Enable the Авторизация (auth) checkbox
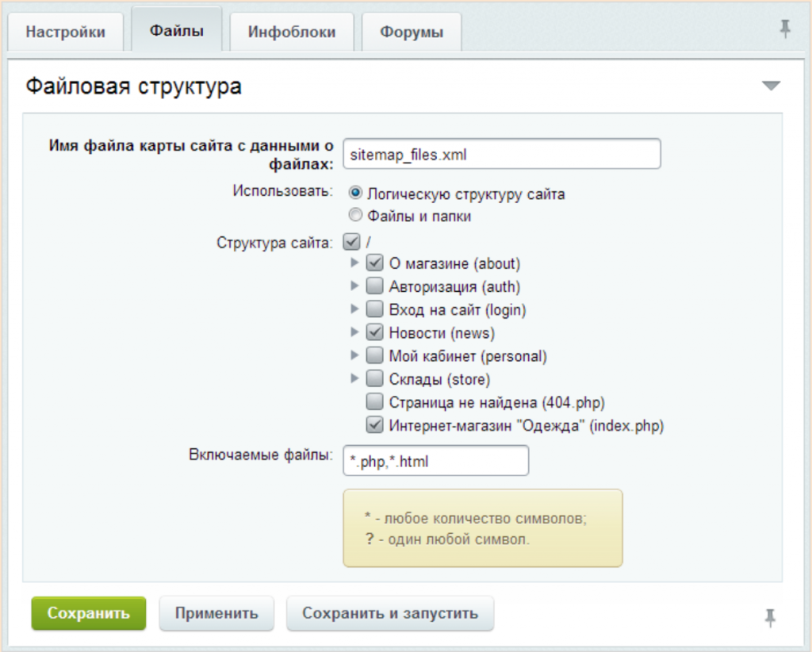 click(x=375, y=286)
